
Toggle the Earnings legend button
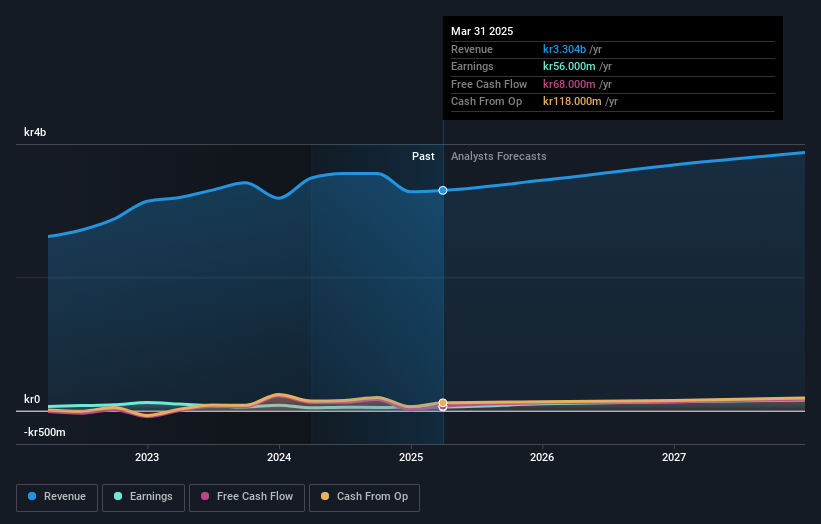click(143, 497)
